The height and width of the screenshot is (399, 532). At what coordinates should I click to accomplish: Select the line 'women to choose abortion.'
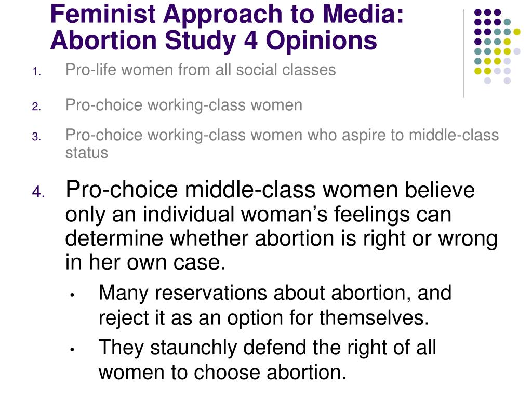222,373
